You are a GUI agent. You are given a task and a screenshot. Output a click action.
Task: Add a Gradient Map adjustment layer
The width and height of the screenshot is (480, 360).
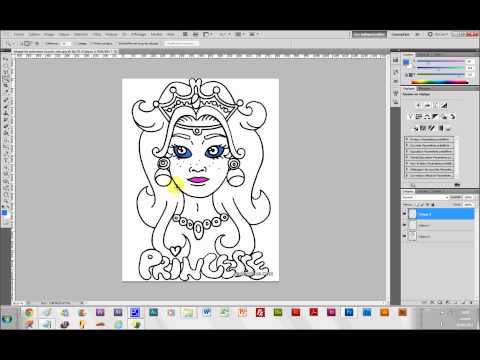pyautogui.click(x=440, y=128)
